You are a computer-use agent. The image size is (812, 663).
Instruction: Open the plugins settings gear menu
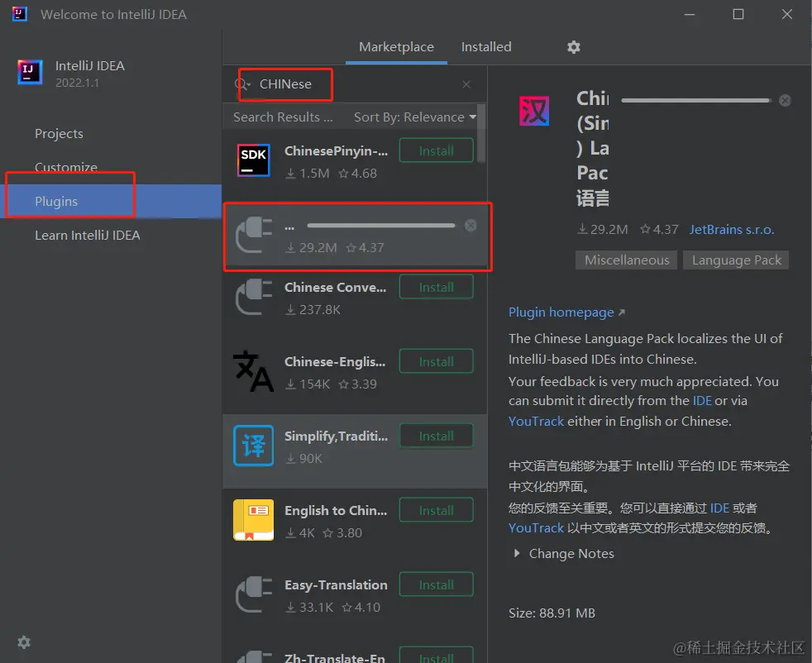coord(573,47)
